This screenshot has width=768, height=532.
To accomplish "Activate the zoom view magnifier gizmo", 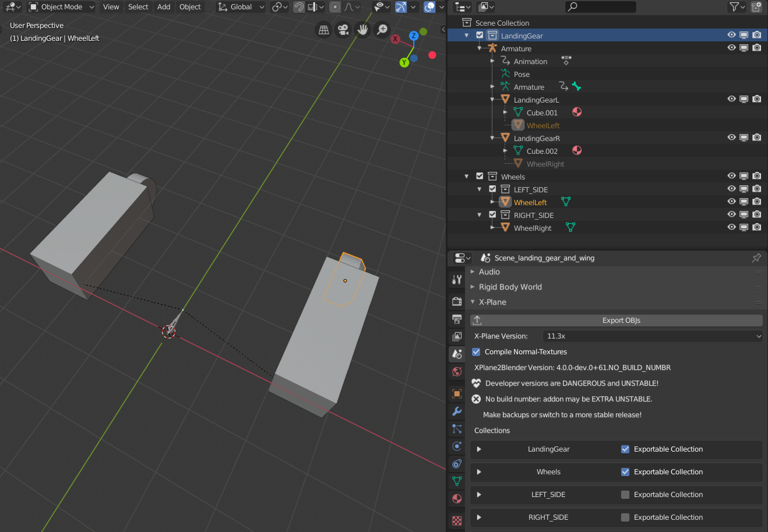I will 382,29.
